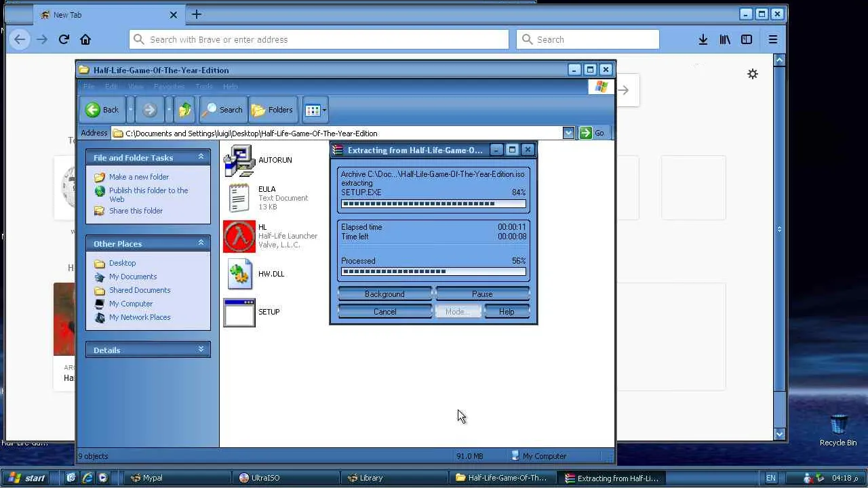Click EN language indicator in the tray

[x=771, y=478]
